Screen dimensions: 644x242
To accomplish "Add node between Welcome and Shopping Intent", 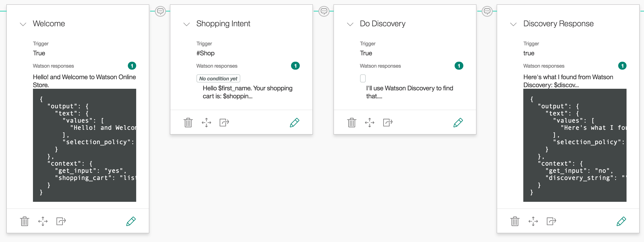I will (160, 11).
